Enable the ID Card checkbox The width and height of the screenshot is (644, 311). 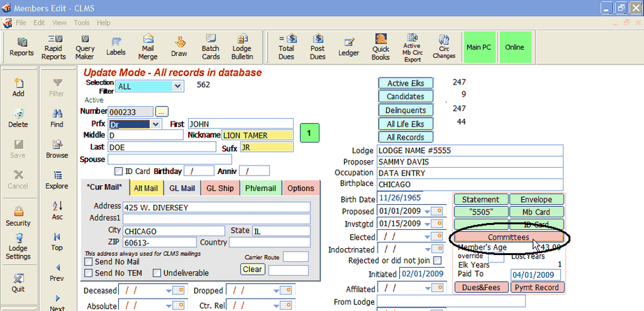click(x=118, y=171)
